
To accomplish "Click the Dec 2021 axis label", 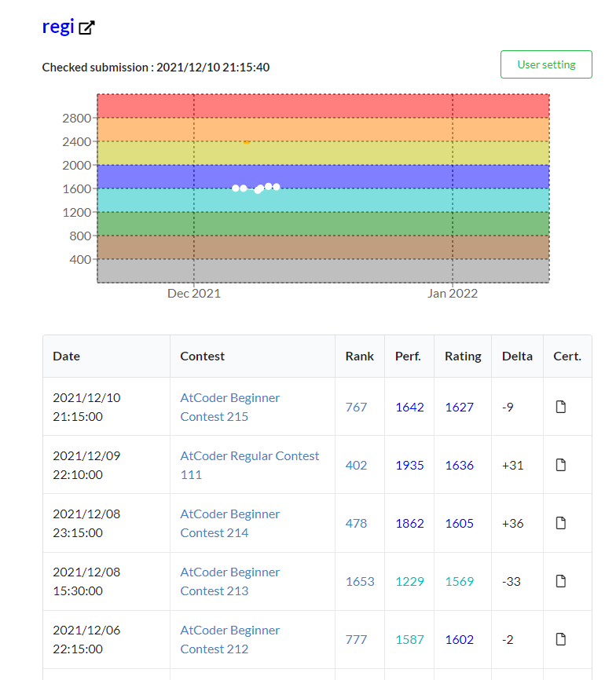I will coord(194,294).
